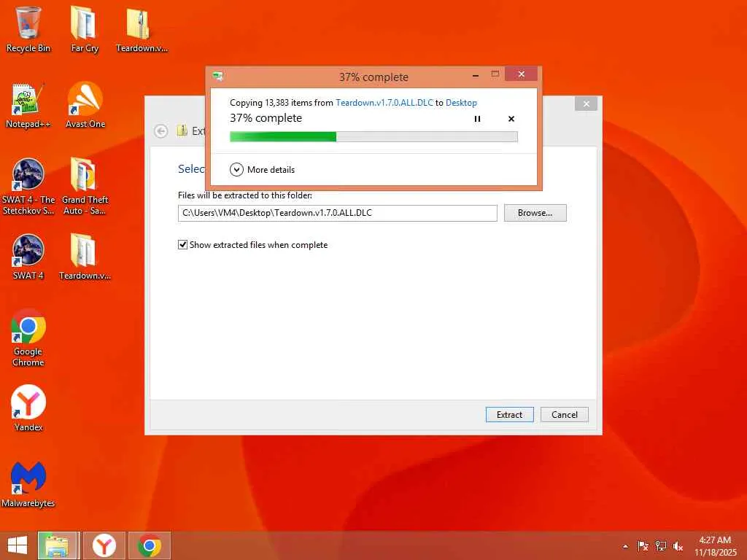Image resolution: width=747 pixels, height=560 pixels.
Task: Close the extraction wizard window
Action: 586,104
